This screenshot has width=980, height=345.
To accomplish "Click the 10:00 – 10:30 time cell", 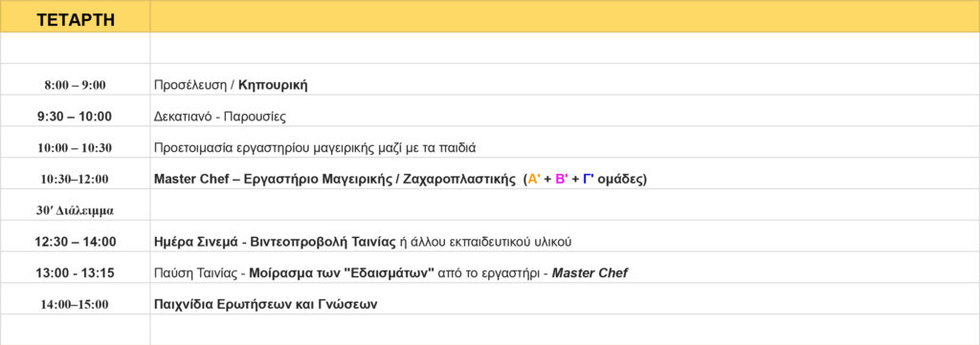I will click(x=75, y=148).
